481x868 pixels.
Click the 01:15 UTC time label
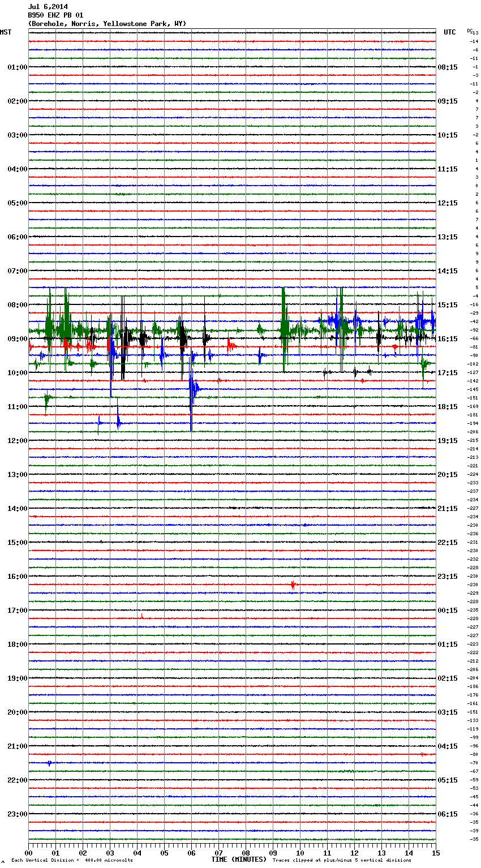point(448,644)
